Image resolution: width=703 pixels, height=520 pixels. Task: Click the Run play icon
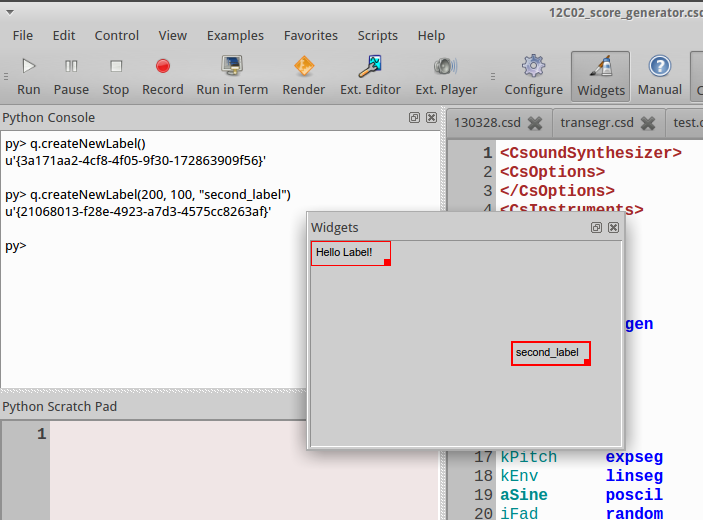pyautogui.click(x=29, y=66)
